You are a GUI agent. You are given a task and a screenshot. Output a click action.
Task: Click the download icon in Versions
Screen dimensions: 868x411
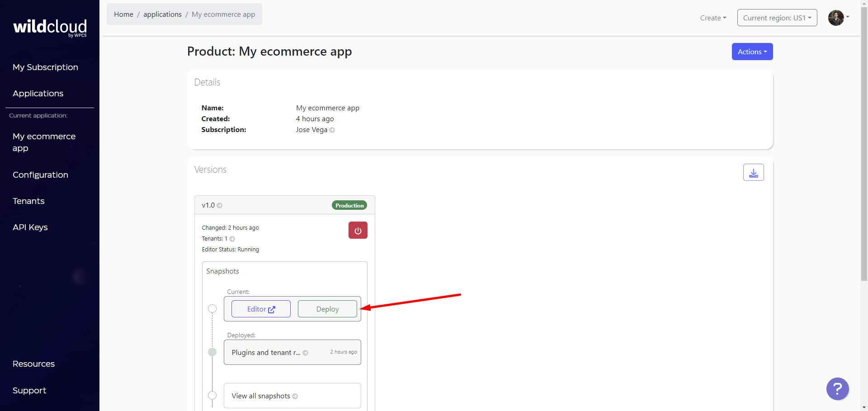(x=753, y=172)
